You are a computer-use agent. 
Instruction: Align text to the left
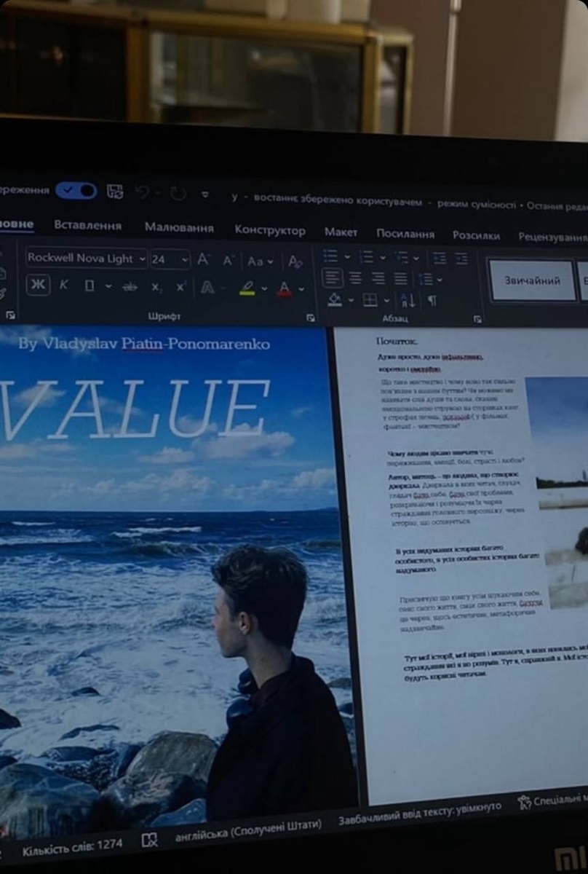coord(332,277)
